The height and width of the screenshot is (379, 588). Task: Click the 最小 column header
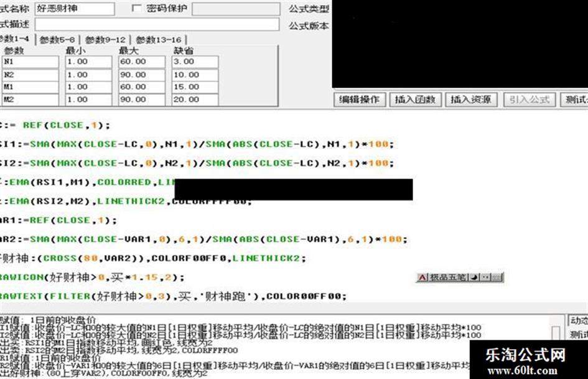[x=75, y=50]
